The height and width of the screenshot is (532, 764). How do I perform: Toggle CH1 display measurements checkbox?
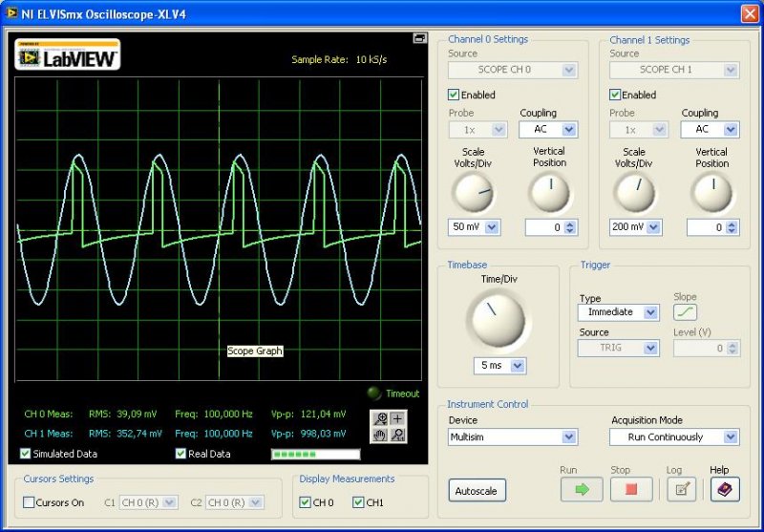point(358,502)
